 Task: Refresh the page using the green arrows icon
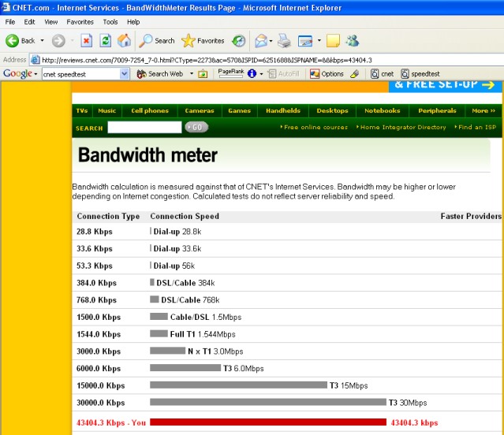pos(105,41)
